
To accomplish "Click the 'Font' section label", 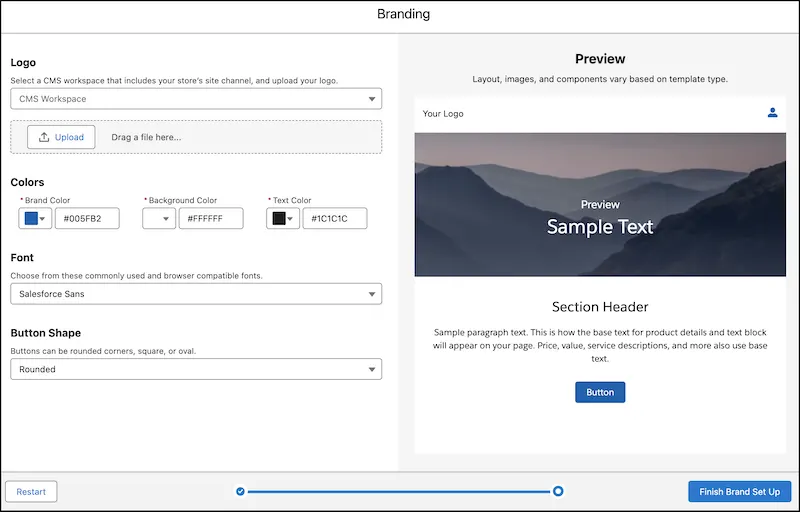I will coord(22,258).
